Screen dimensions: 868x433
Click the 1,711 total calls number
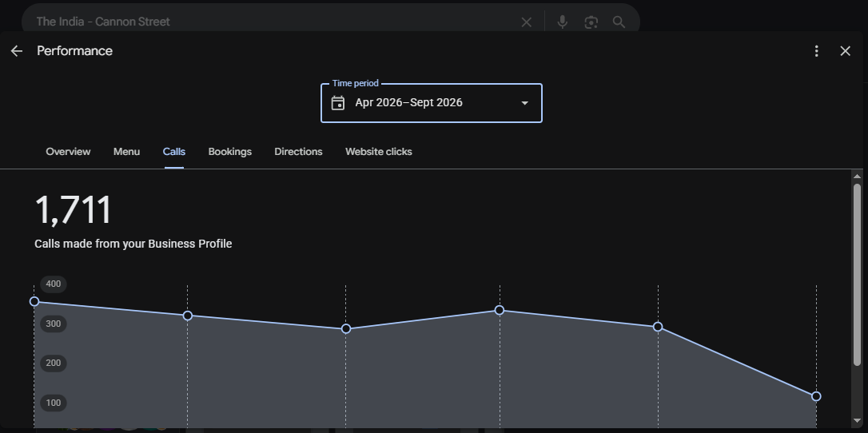pyautogui.click(x=73, y=210)
